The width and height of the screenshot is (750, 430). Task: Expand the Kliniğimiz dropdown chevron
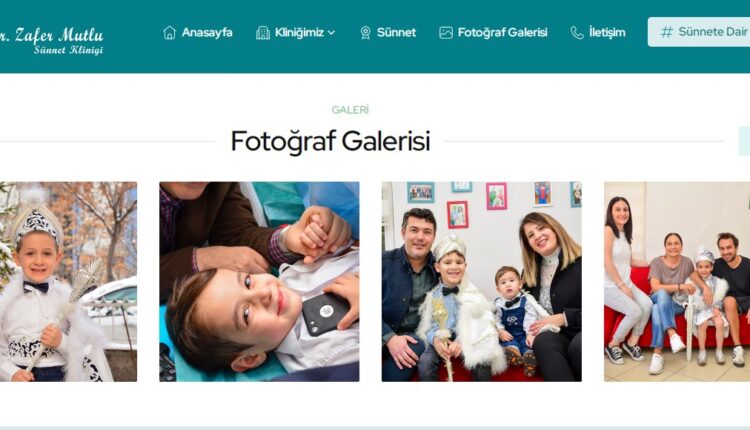331,33
